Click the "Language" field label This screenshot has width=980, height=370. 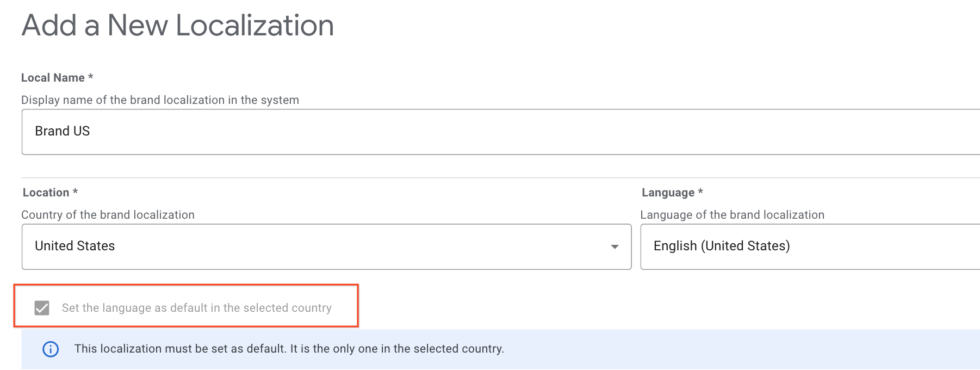tap(668, 193)
